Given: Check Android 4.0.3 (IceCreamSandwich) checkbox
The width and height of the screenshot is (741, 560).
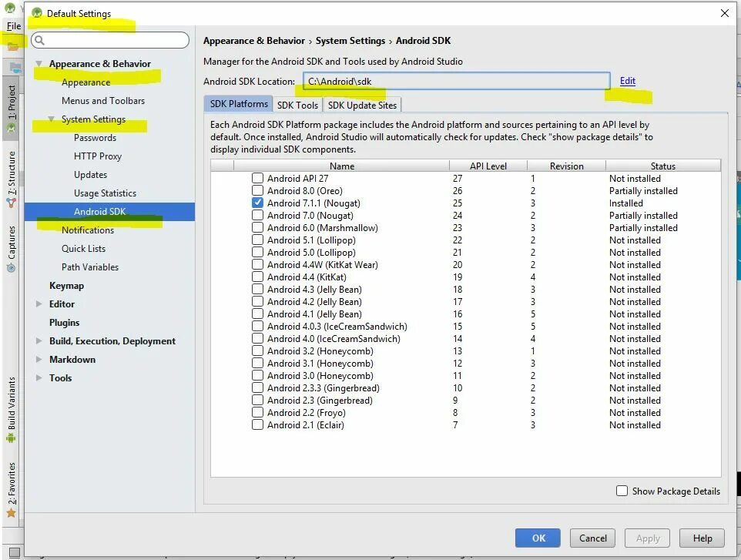Looking at the screenshot, I should click(x=257, y=326).
